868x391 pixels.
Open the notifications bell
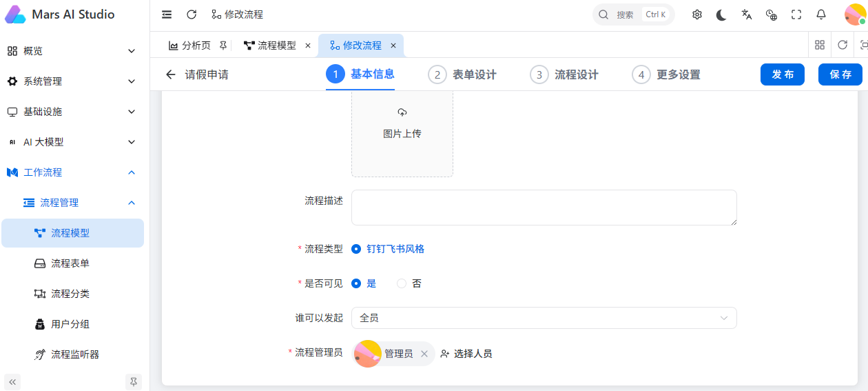tap(821, 14)
